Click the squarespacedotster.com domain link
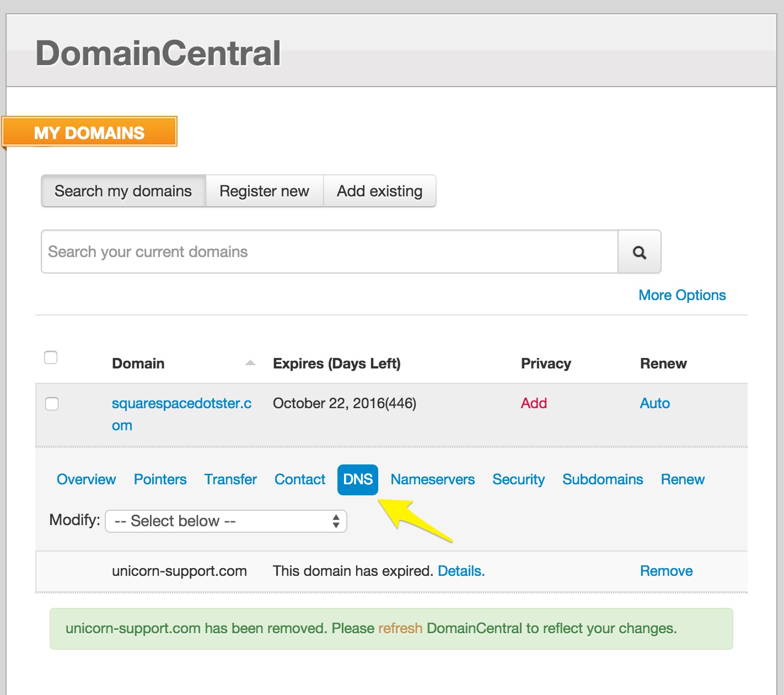 pos(181,404)
